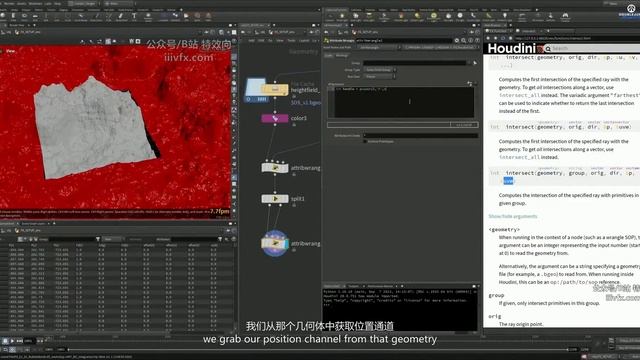Click the camera shelf tool icon at far right

[565, 16]
